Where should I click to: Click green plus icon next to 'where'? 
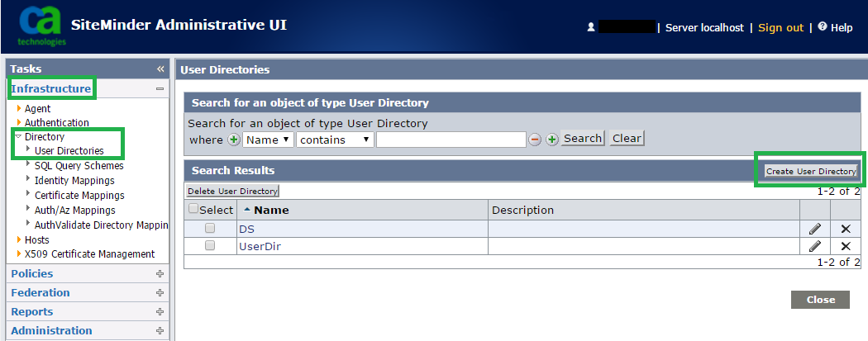(234, 140)
